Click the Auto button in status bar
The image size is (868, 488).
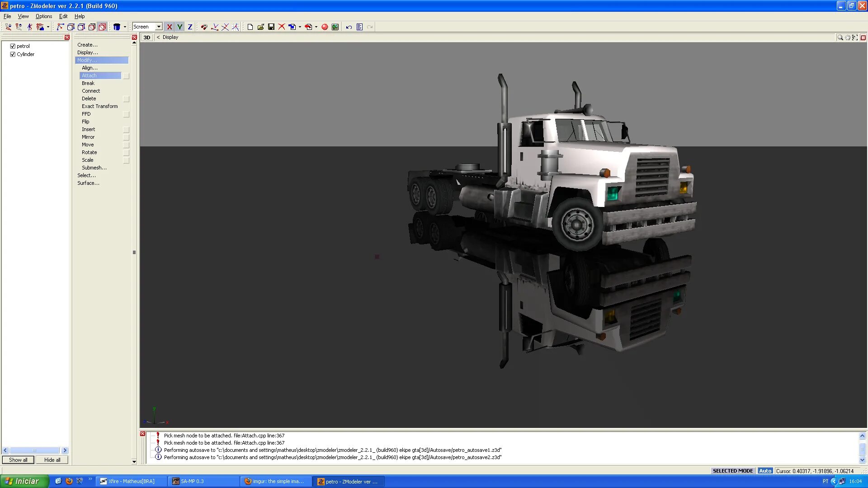pyautogui.click(x=765, y=471)
